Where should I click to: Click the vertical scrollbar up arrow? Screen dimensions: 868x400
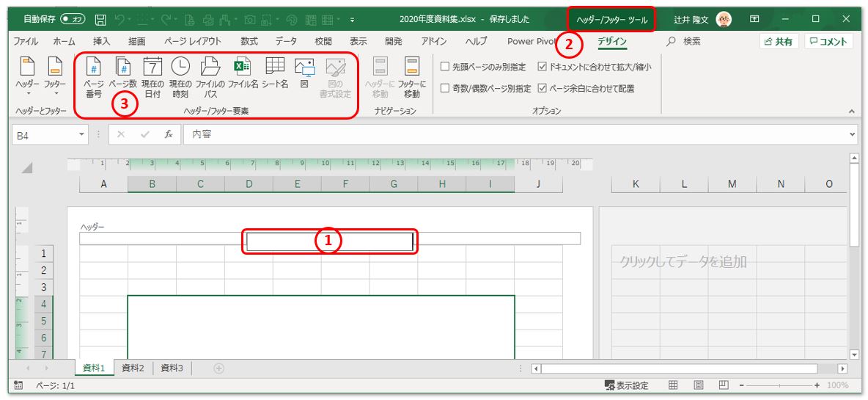(x=853, y=159)
